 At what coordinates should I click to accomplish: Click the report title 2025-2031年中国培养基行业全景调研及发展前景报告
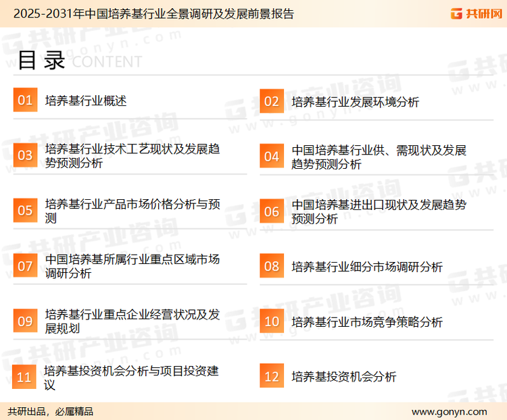[x=153, y=14]
